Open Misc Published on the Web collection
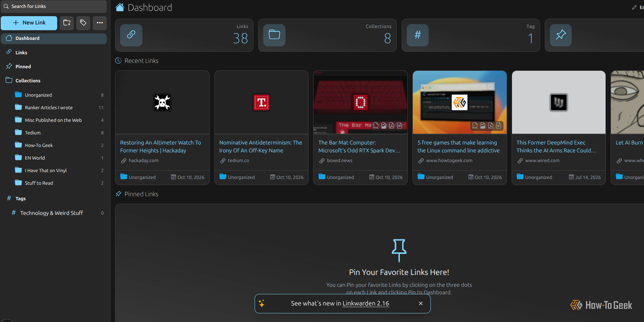644x322 pixels. coord(59,120)
